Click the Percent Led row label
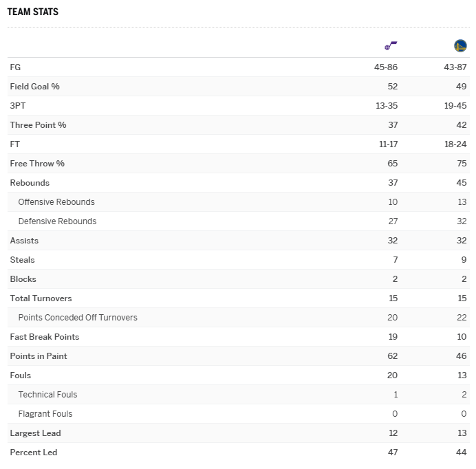The width and height of the screenshot is (476, 469). coord(34,452)
